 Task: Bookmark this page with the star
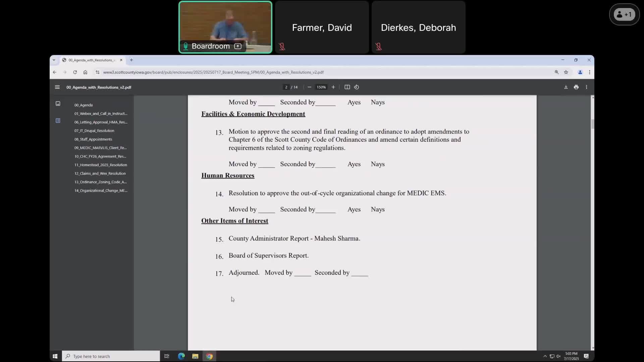coord(566,72)
